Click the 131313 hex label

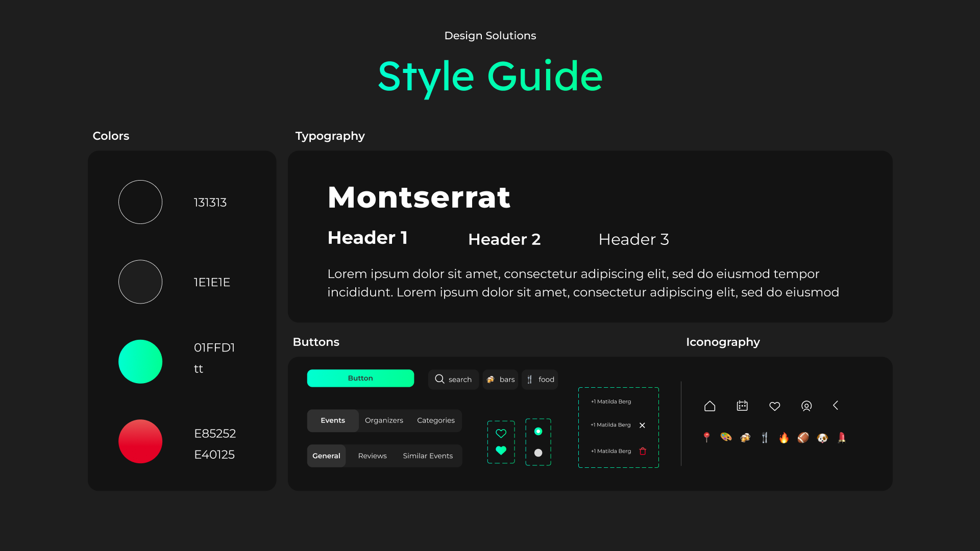210,203
